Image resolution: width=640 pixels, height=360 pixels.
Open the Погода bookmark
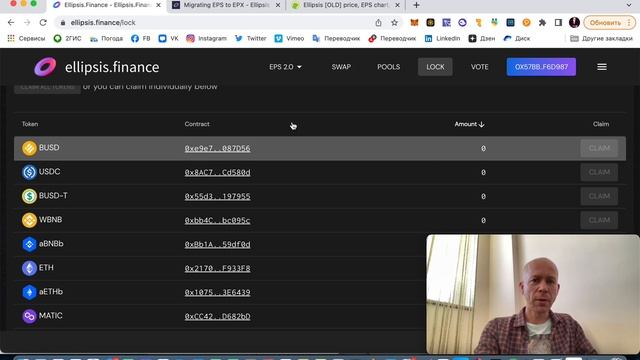(x=106, y=38)
